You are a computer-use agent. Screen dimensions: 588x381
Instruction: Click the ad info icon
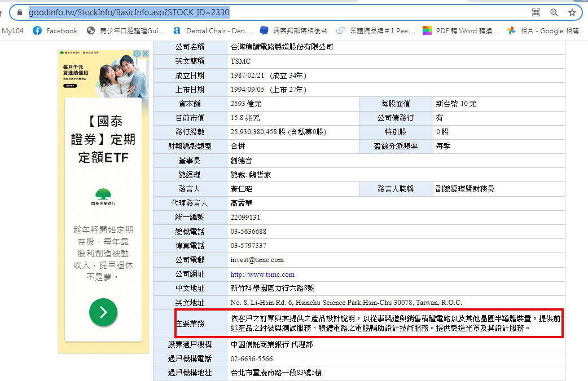point(137,54)
